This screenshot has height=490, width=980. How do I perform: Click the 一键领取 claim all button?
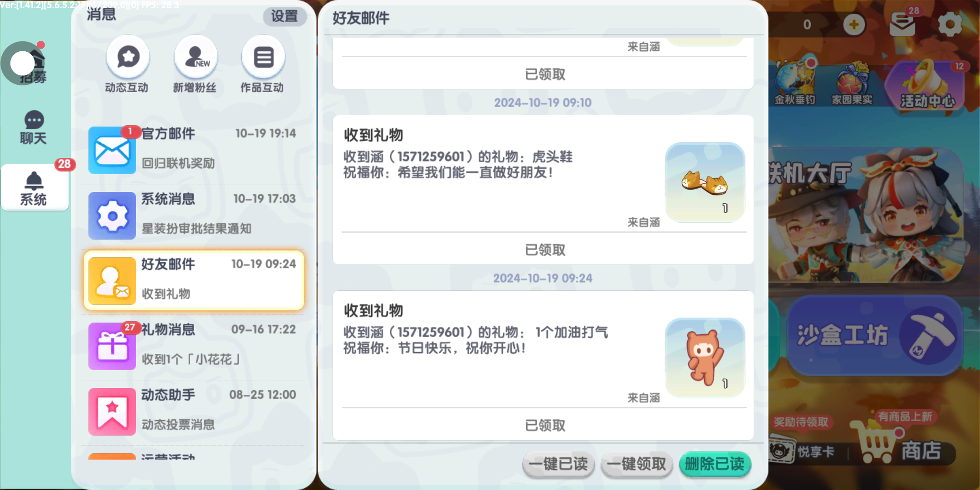click(637, 464)
